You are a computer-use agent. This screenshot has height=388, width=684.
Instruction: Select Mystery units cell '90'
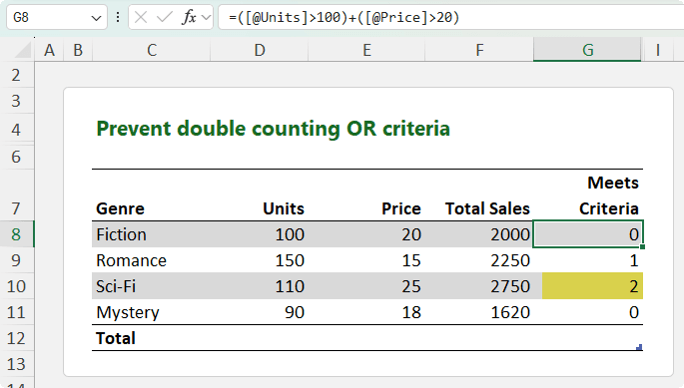point(260,312)
